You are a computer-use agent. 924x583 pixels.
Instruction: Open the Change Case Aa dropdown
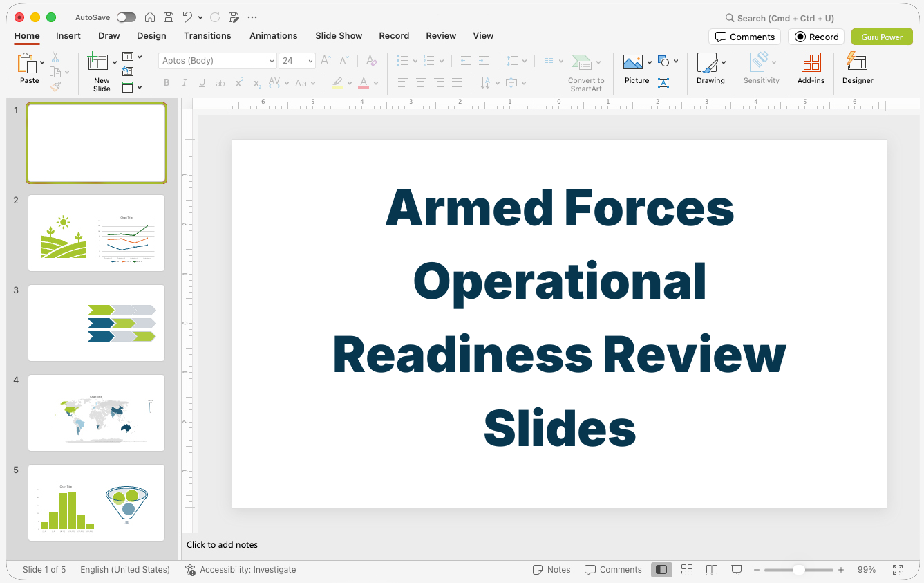click(x=305, y=83)
